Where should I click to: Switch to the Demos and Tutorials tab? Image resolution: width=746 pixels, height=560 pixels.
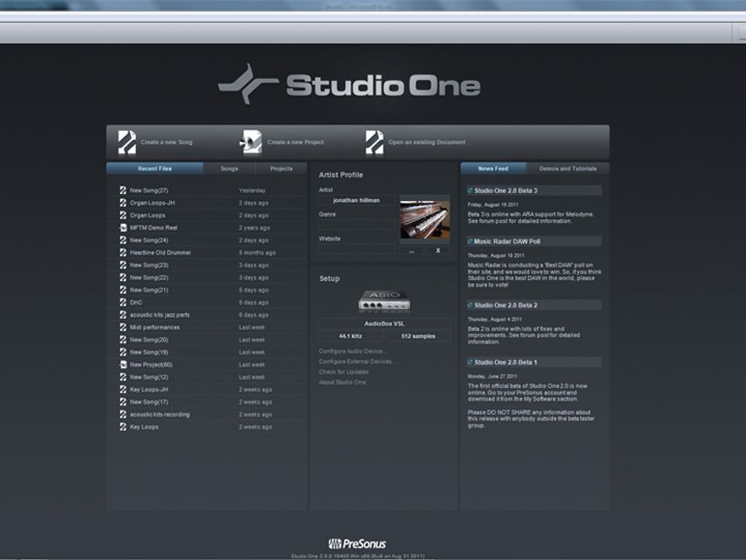(x=567, y=168)
